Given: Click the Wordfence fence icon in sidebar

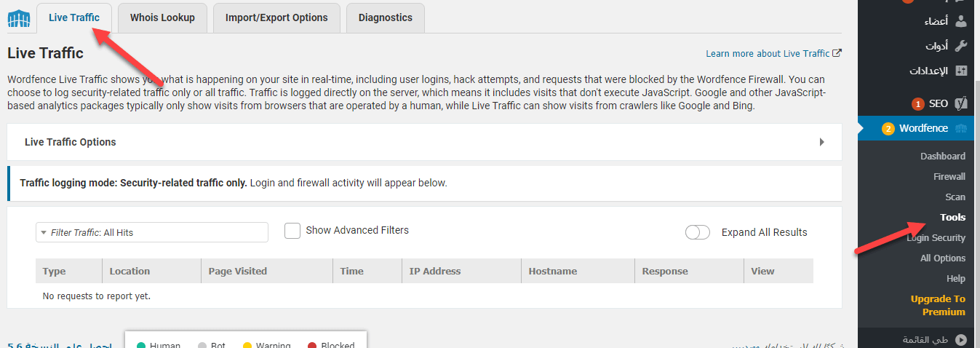Looking at the screenshot, I should [x=961, y=128].
